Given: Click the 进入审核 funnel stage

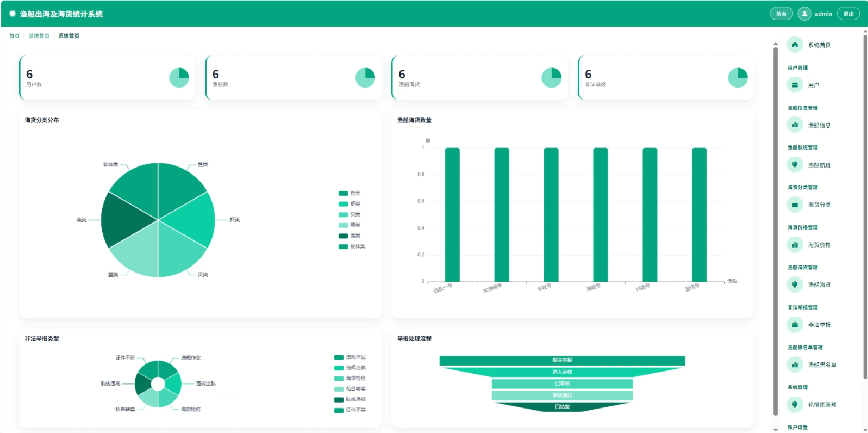Looking at the screenshot, I should (x=562, y=372).
